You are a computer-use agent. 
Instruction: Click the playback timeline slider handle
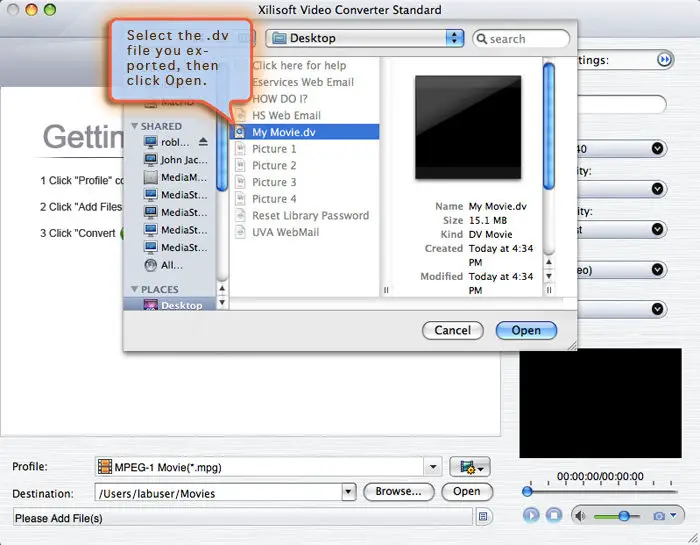pos(527,491)
